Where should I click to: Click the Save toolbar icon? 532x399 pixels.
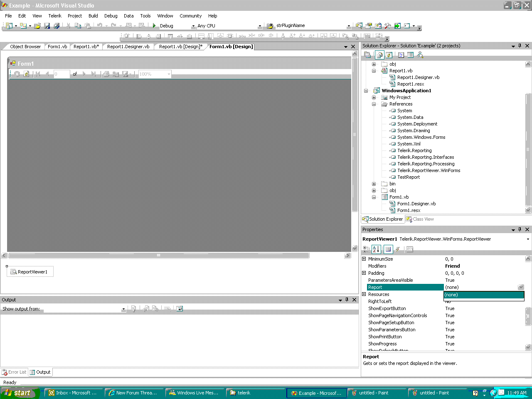point(47,26)
